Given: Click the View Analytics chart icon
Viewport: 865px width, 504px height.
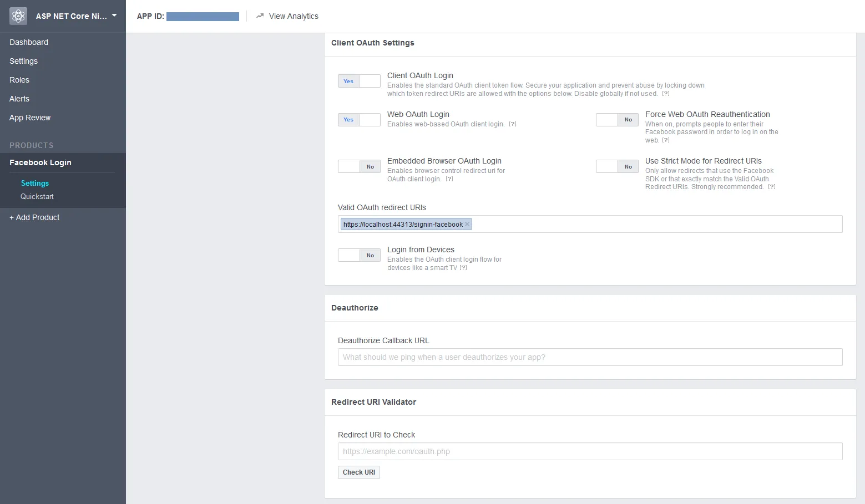Looking at the screenshot, I should (260, 16).
